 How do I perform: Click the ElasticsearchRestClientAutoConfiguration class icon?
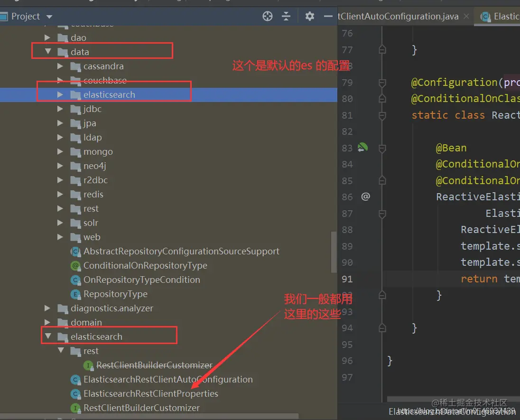tap(75, 380)
